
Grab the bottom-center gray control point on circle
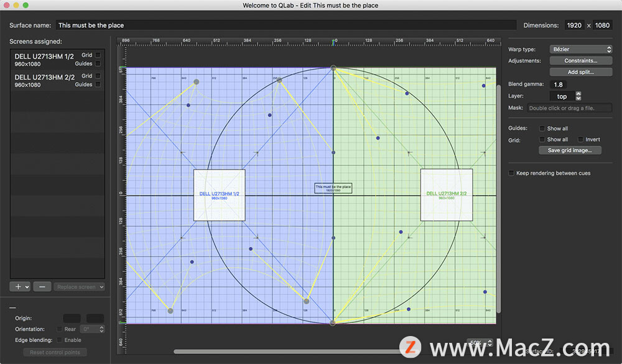click(333, 323)
